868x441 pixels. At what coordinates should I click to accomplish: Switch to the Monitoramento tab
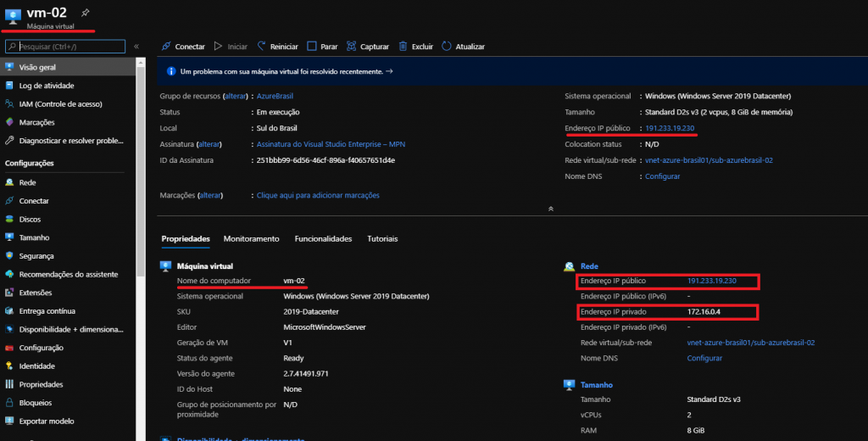click(x=251, y=239)
